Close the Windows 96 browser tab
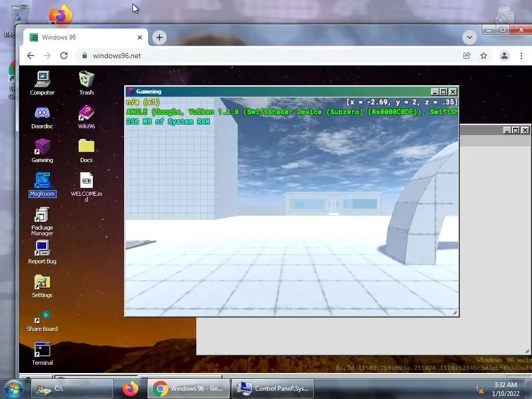Viewport: 532px width, 399px height. [139, 37]
